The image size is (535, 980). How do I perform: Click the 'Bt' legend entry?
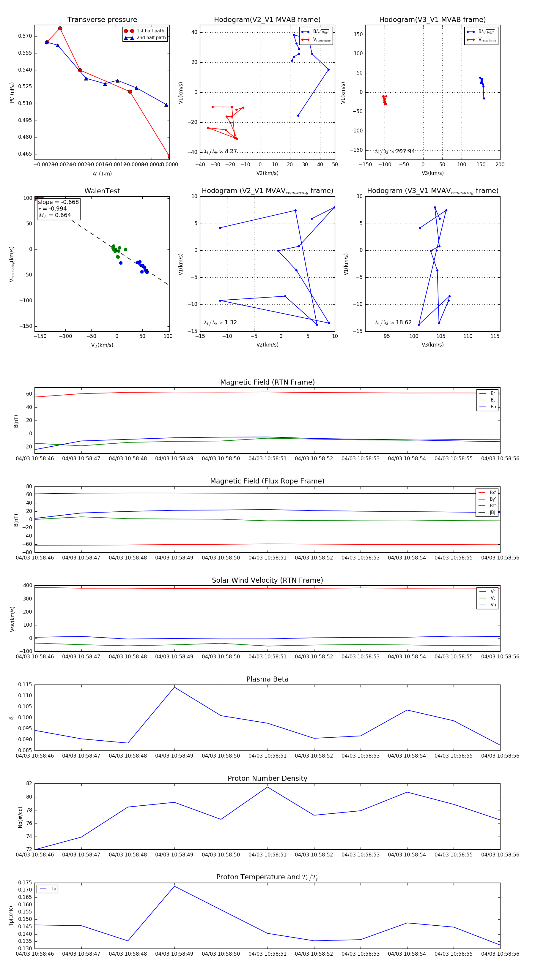point(488,400)
